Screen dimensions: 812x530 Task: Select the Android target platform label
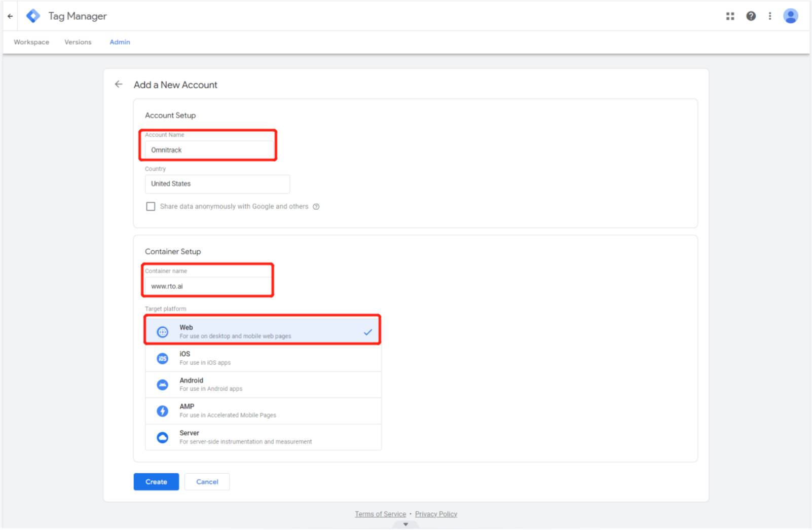[x=191, y=380]
